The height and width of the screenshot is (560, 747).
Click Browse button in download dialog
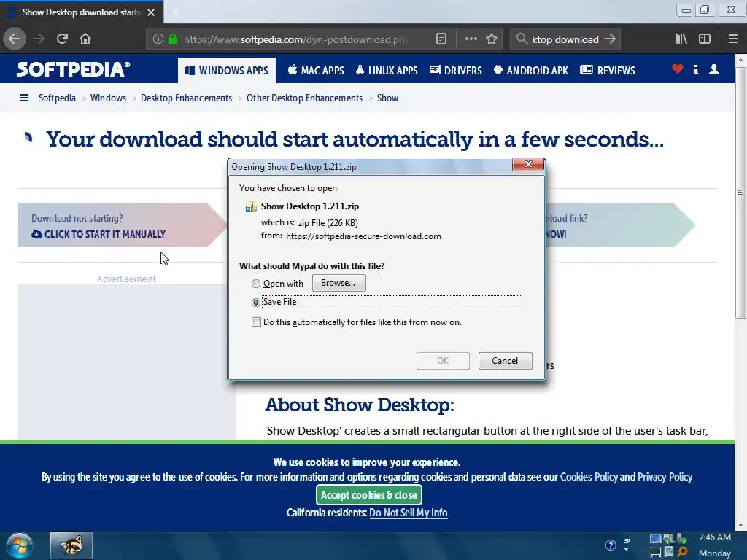coord(338,283)
